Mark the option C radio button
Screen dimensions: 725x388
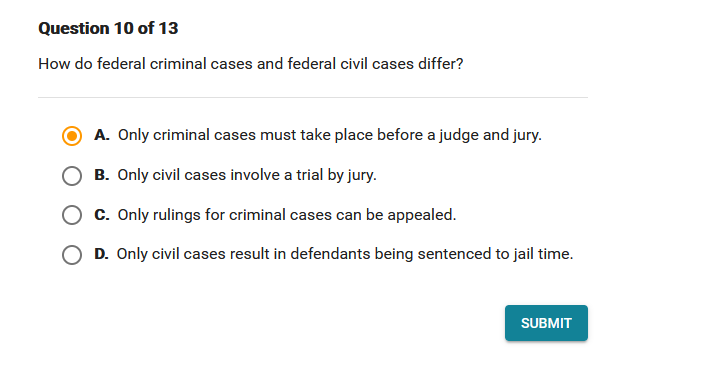(72, 215)
